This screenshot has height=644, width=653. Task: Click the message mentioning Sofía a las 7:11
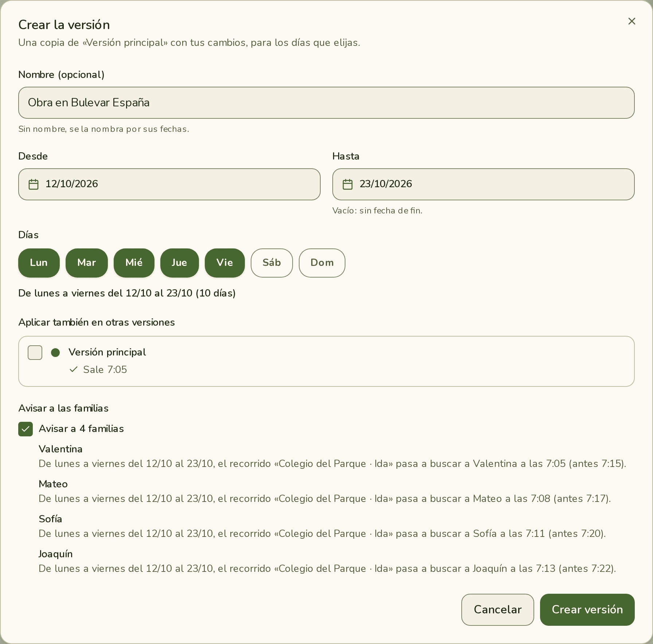pyautogui.click(x=322, y=534)
